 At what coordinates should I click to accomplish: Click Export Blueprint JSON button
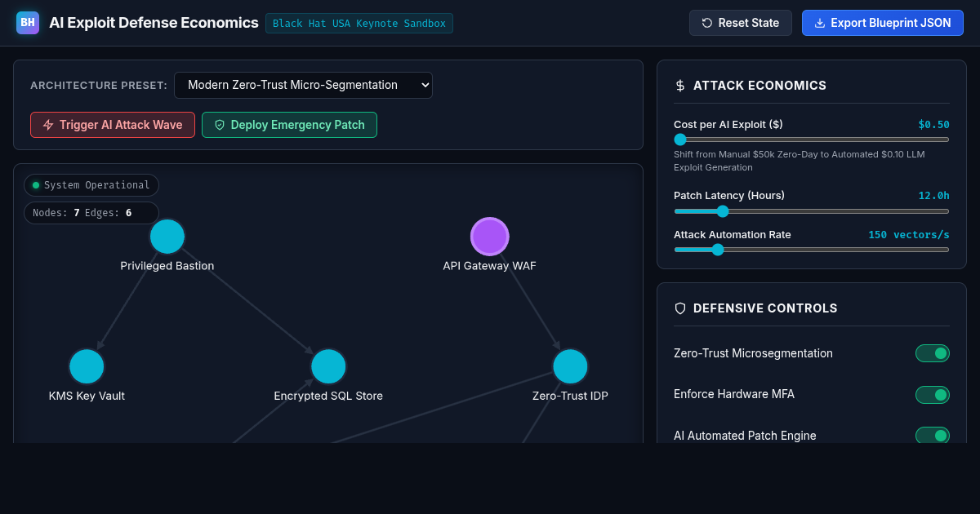(x=883, y=23)
